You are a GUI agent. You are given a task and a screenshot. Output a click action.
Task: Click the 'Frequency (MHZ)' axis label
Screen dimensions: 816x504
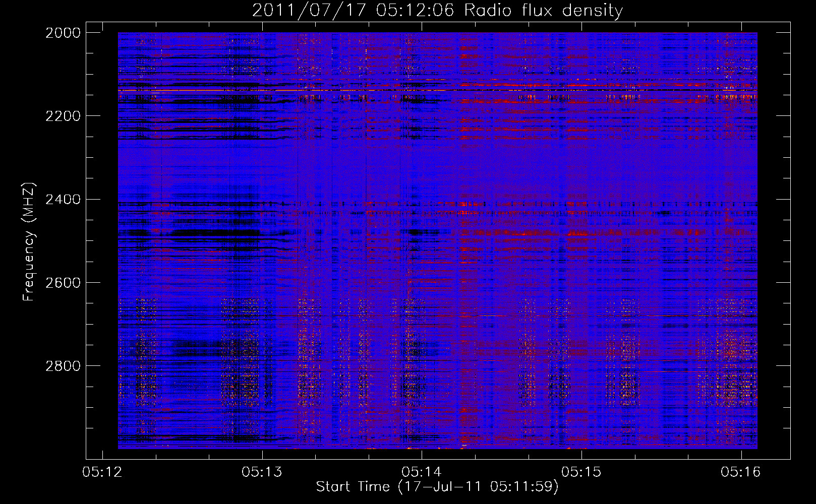(x=29, y=242)
